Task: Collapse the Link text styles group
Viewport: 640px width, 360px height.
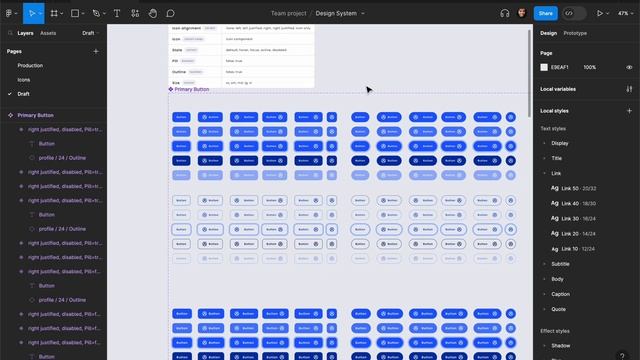Action: tap(544, 173)
